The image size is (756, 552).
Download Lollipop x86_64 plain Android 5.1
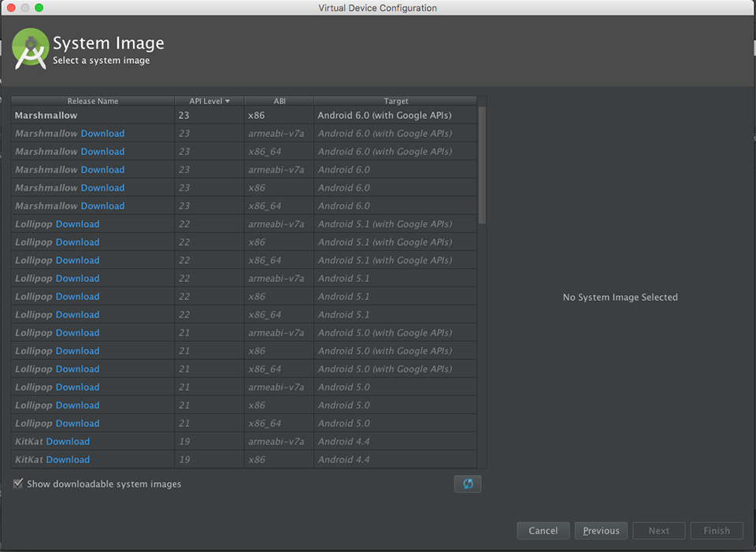(x=78, y=315)
